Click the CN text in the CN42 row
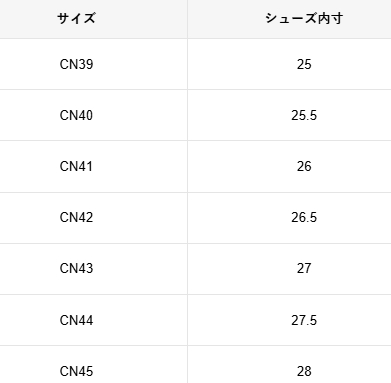This screenshot has height=383, width=391. (69, 217)
